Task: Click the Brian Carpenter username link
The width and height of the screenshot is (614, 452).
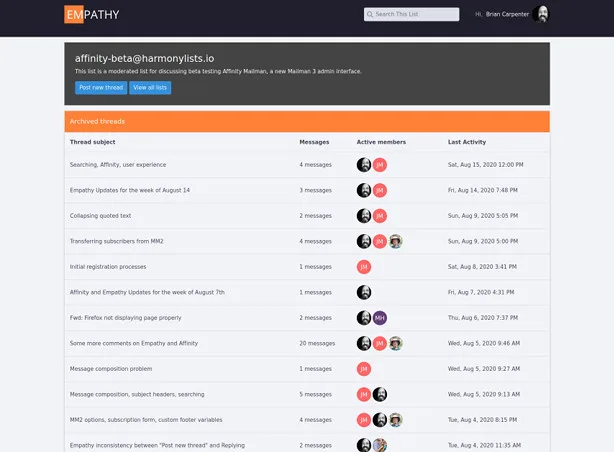Action: 507,14
